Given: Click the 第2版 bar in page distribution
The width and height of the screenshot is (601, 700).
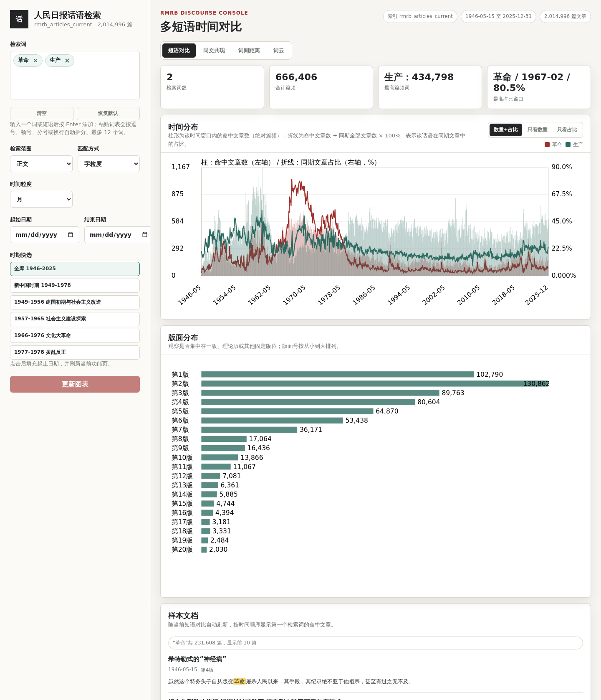Looking at the screenshot, I should [375, 383].
